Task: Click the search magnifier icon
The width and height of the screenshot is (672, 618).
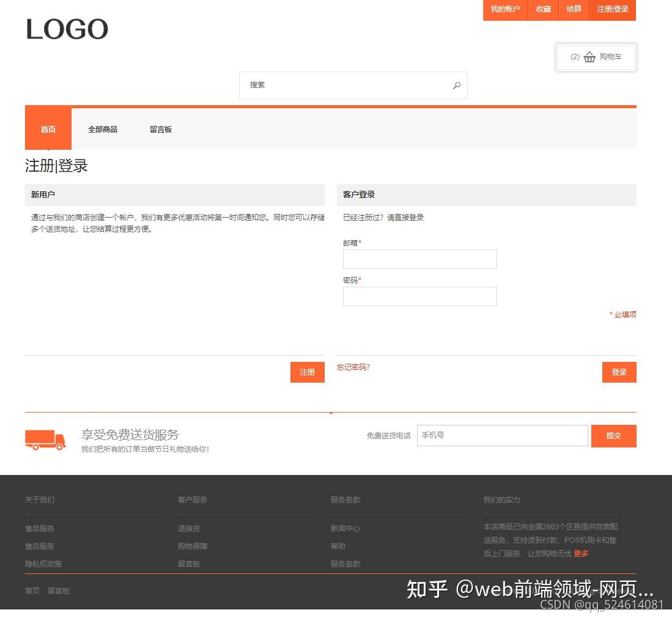Action: tap(457, 86)
